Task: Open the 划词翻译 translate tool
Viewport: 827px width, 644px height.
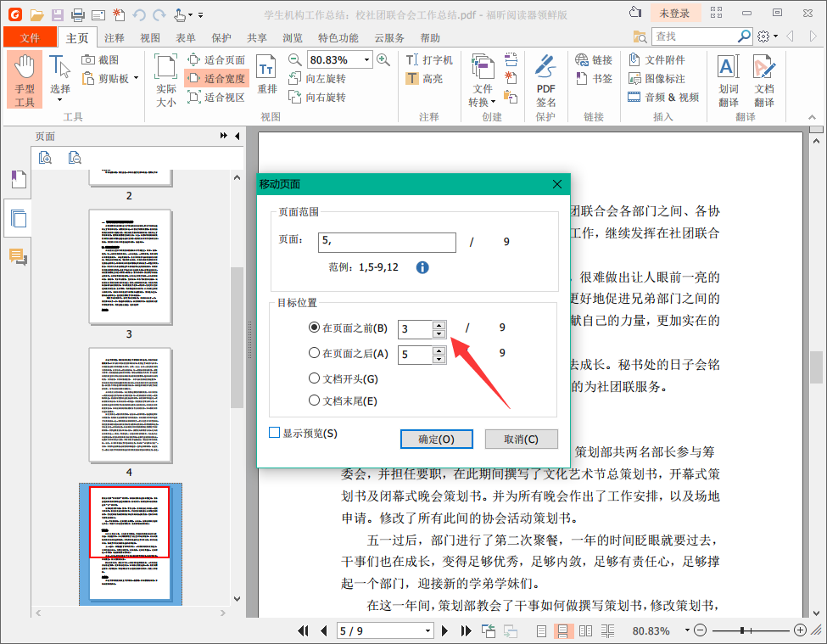Action: [x=728, y=81]
